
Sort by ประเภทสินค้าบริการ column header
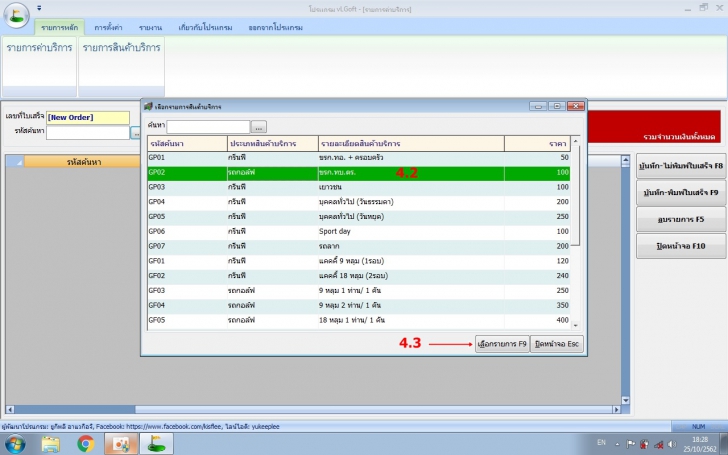coord(273,143)
